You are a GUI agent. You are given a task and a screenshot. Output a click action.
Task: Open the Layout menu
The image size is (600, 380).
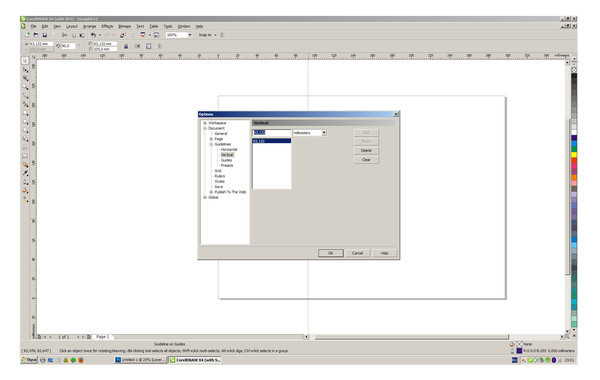coord(72,26)
